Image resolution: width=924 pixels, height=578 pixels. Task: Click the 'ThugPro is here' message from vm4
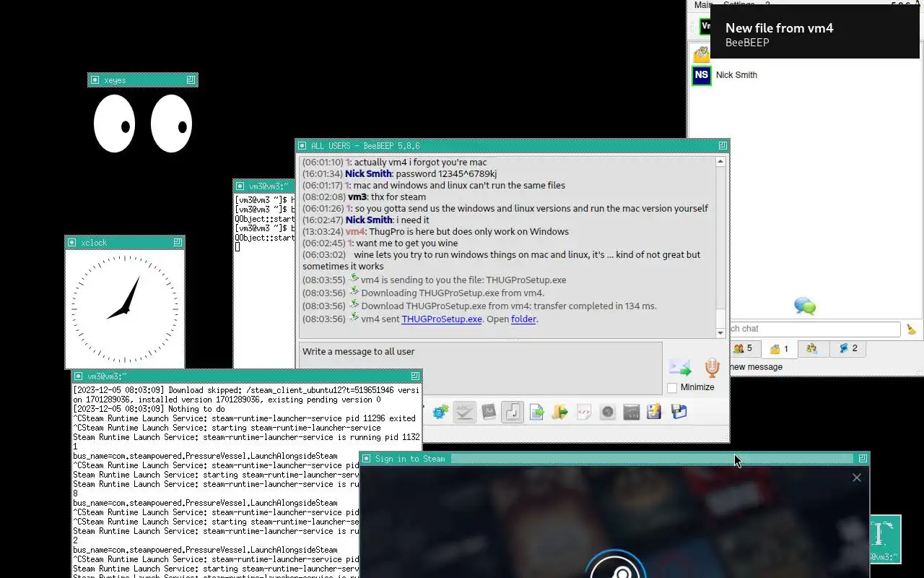click(468, 231)
